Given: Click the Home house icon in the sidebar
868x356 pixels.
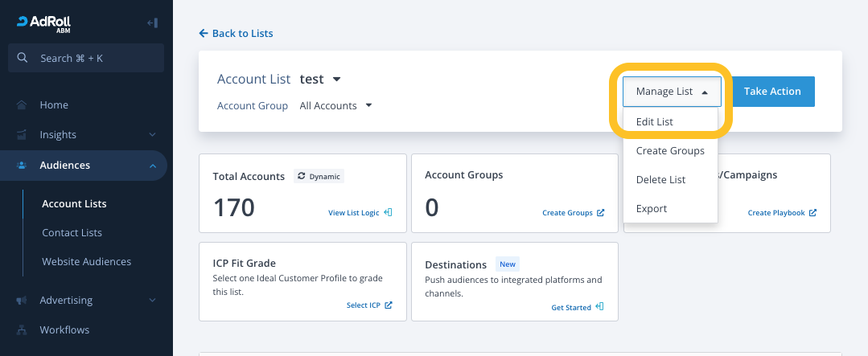Looking at the screenshot, I should (22, 105).
